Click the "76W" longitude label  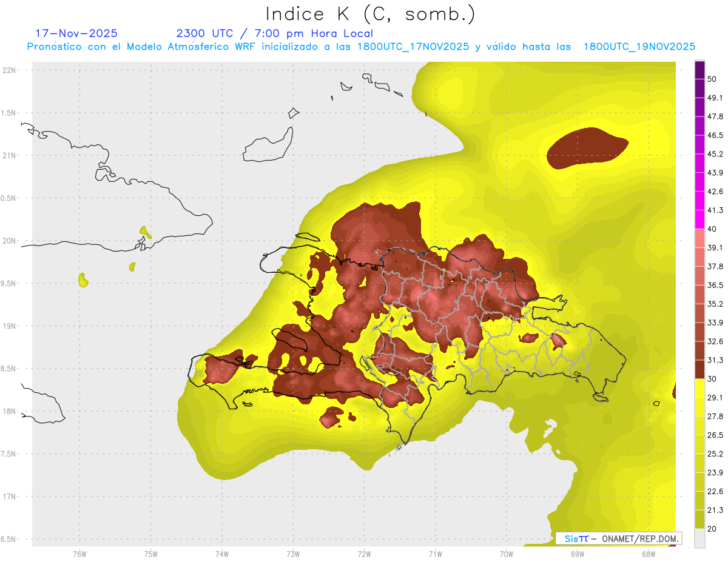(79, 554)
